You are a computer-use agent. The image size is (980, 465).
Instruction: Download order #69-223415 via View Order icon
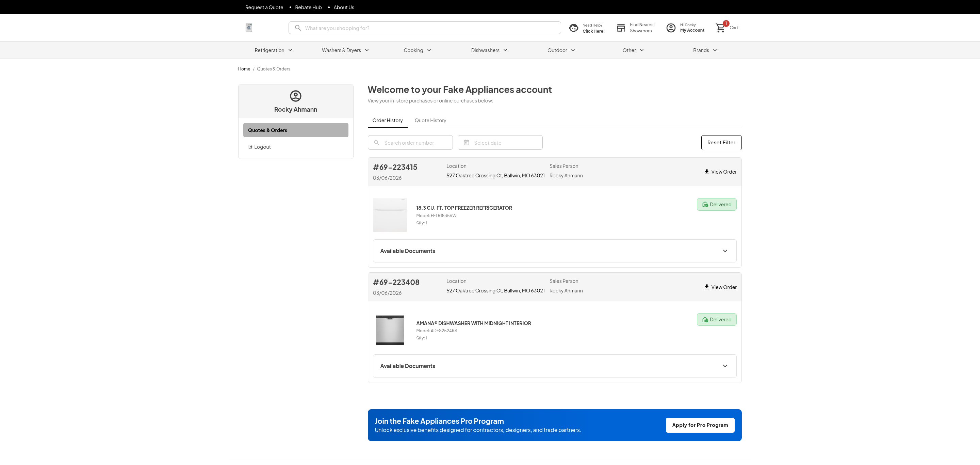[x=706, y=172]
